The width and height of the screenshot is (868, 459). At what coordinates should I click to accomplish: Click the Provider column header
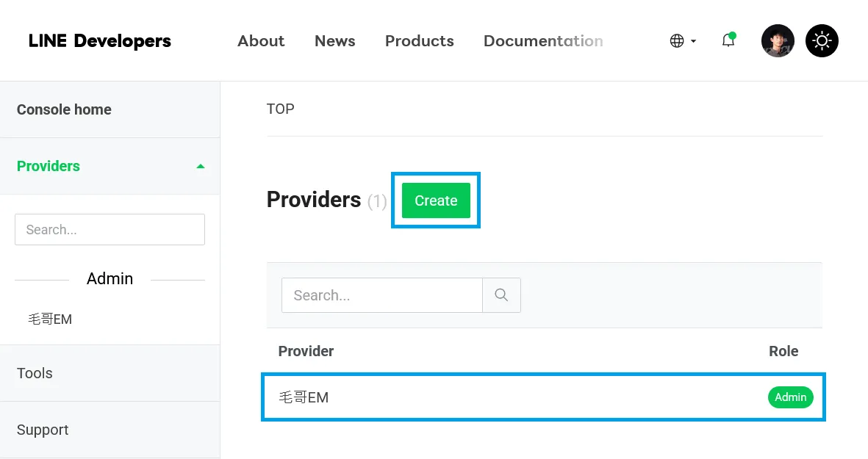(306, 351)
